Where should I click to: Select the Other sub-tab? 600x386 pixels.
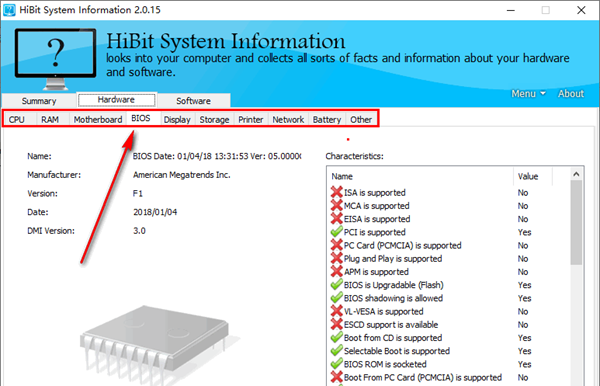coord(361,119)
